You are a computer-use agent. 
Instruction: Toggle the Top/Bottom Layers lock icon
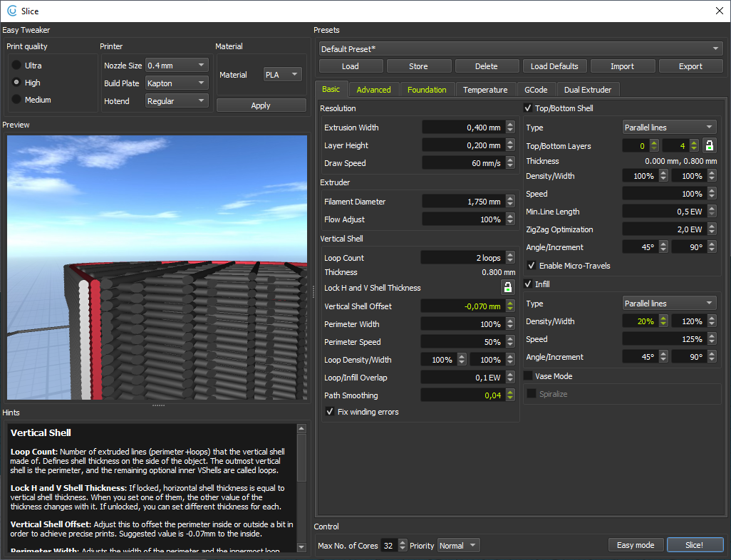(x=709, y=145)
